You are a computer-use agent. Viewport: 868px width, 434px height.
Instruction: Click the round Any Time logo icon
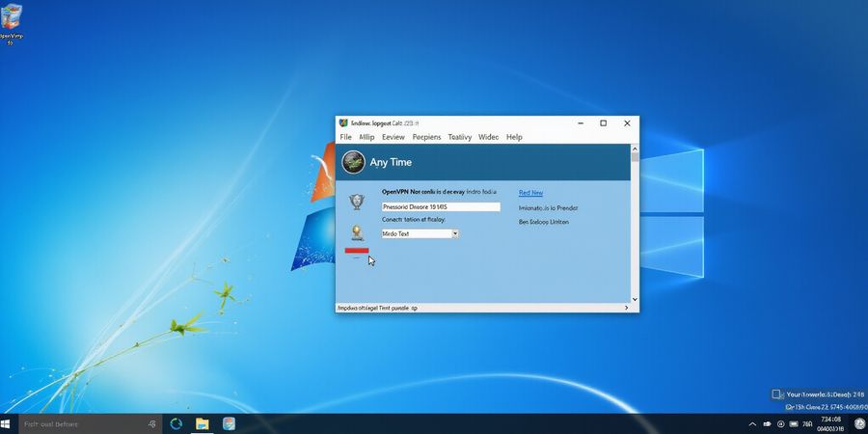353,162
